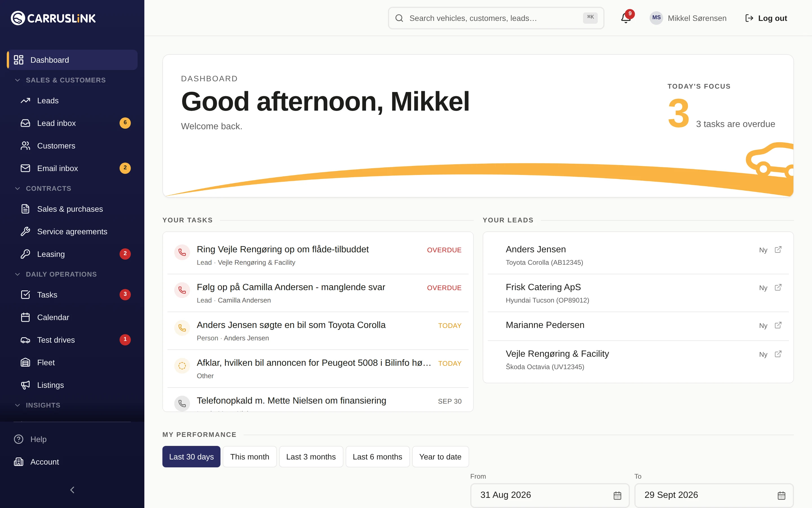Open calendar picker icon in From date field
Viewport: 812px width, 508px height.
(x=617, y=495)
